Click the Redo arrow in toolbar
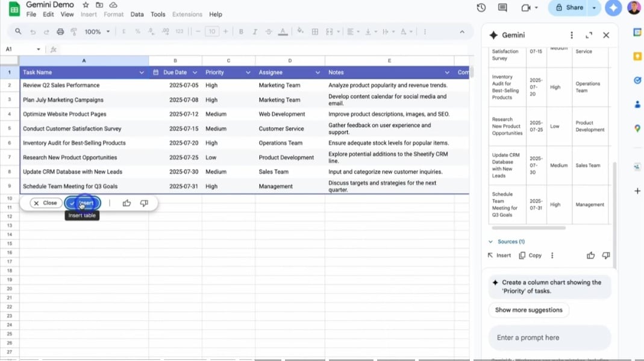 click(46, 31)
